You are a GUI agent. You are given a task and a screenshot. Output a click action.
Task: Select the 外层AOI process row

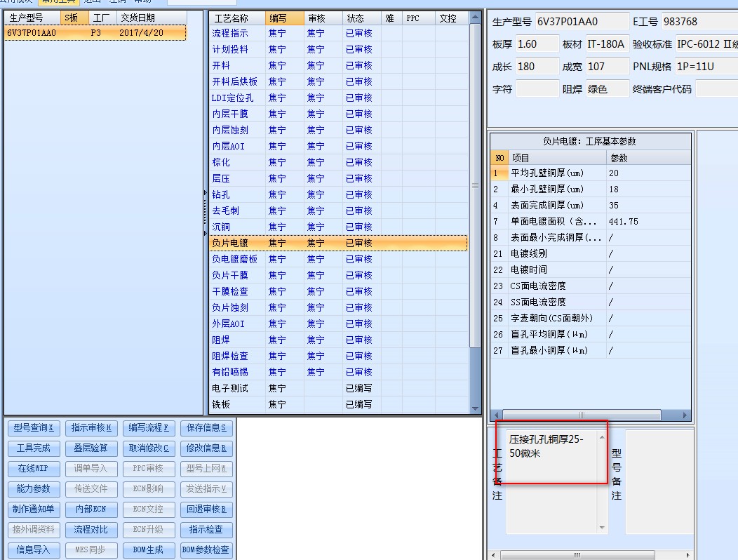click(x=339, y=324)
